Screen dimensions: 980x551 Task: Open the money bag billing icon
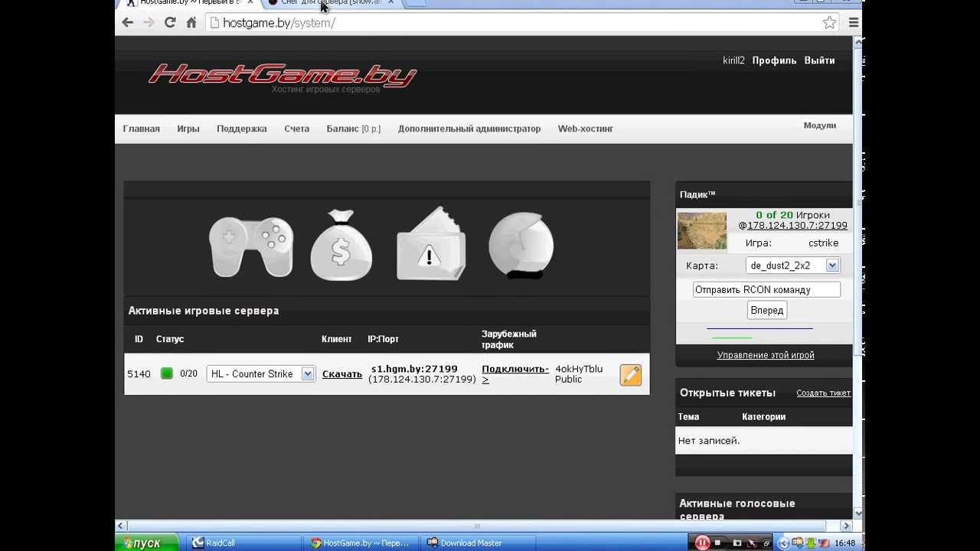coord(341,245)
